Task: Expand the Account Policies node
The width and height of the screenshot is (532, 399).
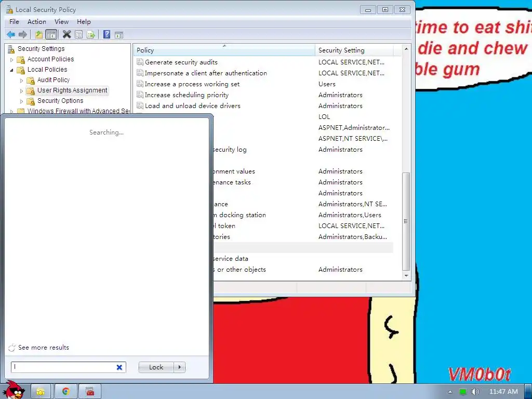Action: 12,60
